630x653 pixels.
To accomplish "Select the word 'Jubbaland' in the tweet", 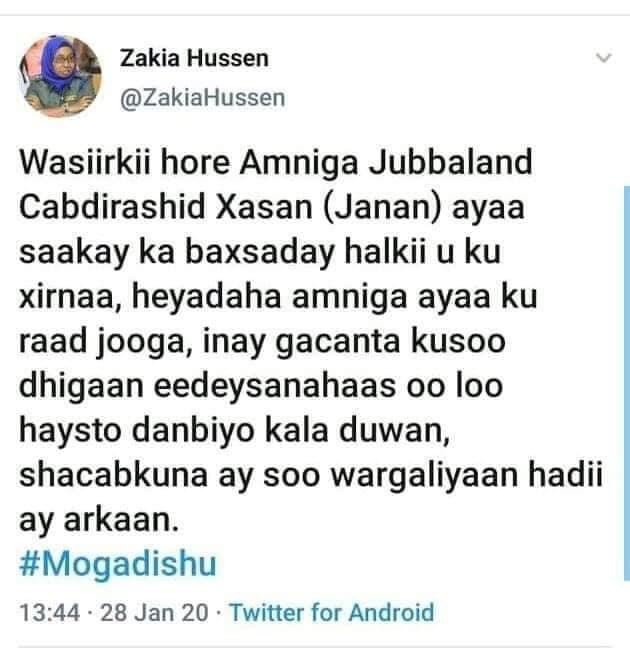I will coord(451,162).
